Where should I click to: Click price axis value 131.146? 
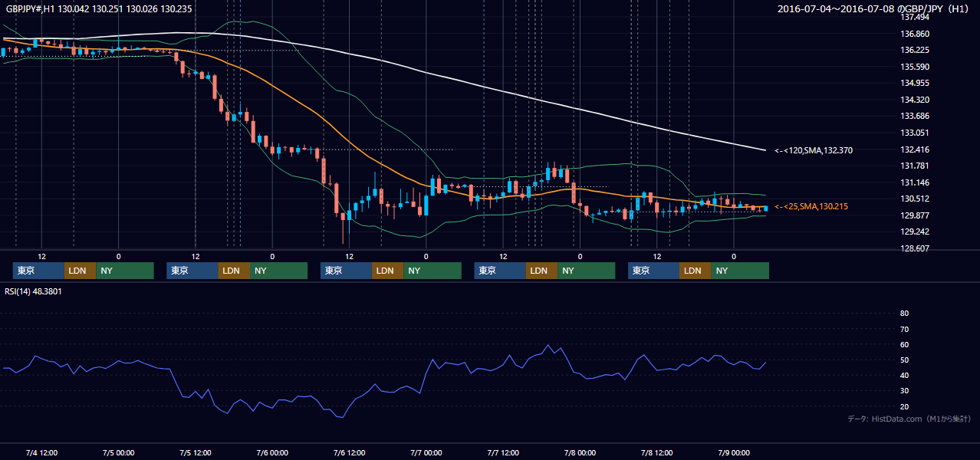[915, 182]
